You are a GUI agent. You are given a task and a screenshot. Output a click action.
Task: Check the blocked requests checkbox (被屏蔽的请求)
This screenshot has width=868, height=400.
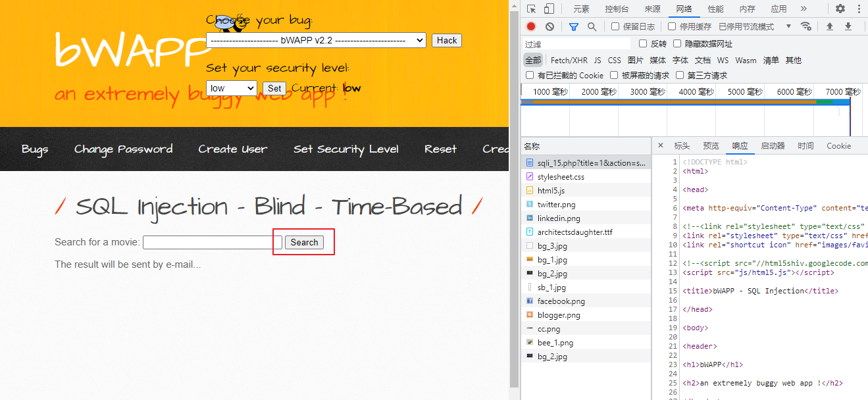click(x=614, y=75)
